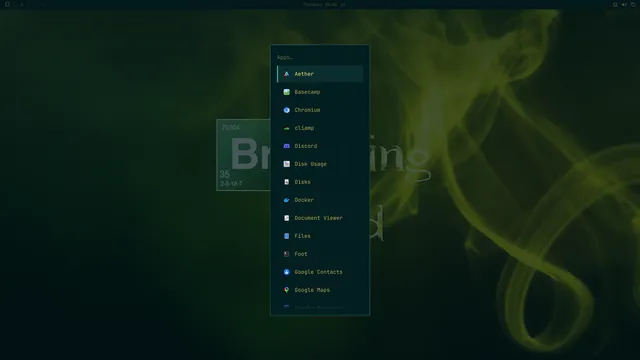Open Discord via its purple icon
Image resolution: width=640 pixels, height=360 pixels.
pos(287,146)
